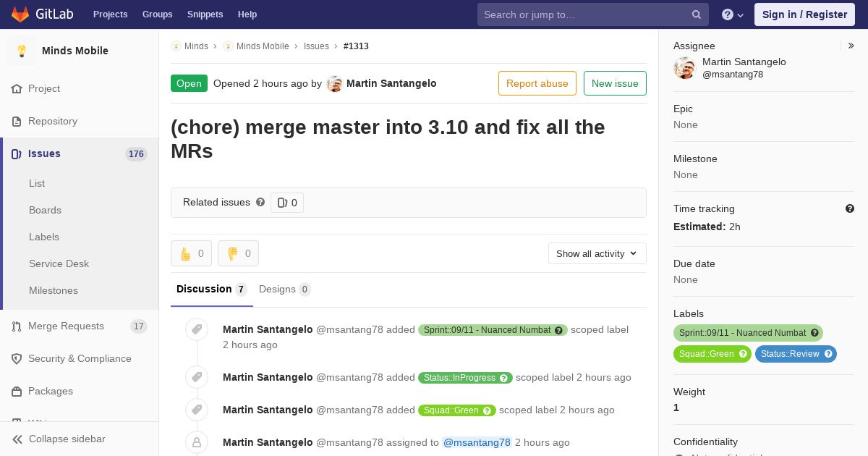Open Service Desk

[x=59, y=263]
